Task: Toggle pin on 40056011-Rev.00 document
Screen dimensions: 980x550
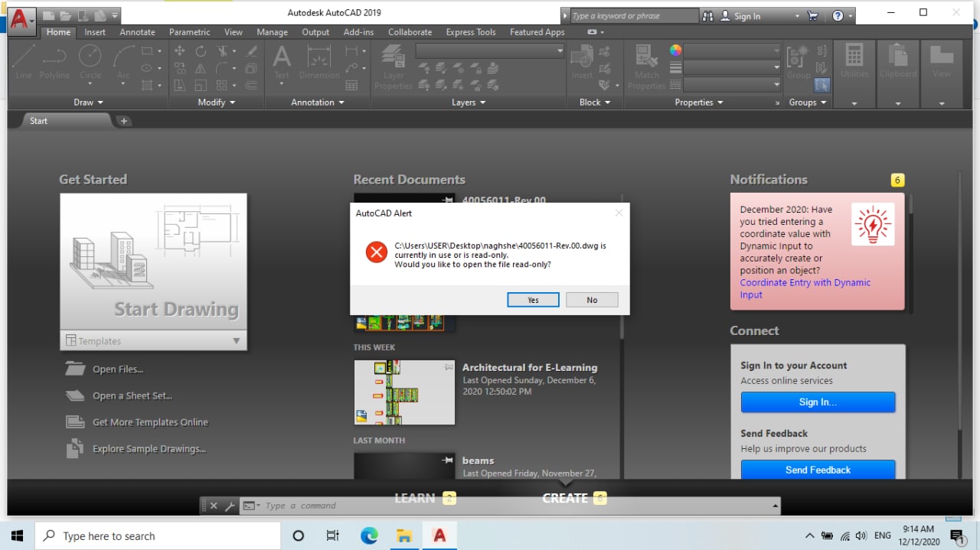Action: [449, 200]
